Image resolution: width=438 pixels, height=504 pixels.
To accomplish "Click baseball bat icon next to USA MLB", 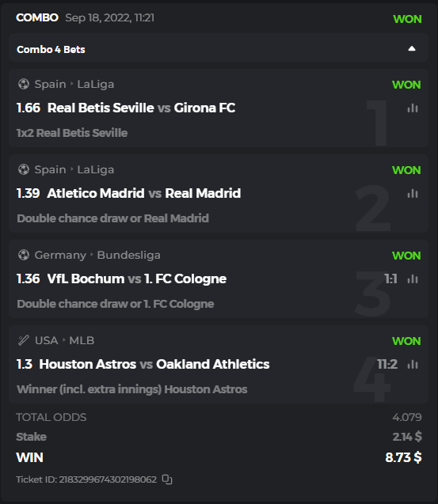I will pos(24,340).
